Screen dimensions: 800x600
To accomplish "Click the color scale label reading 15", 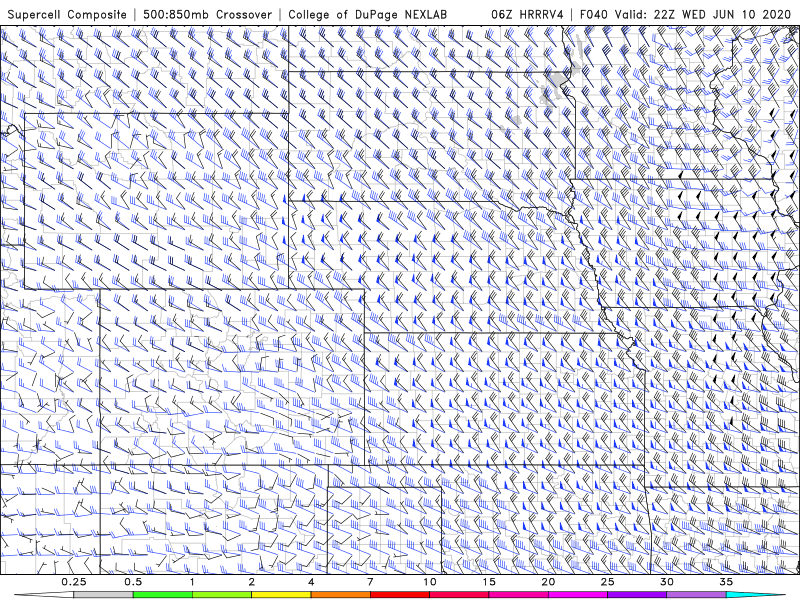I will pos(489,582).
